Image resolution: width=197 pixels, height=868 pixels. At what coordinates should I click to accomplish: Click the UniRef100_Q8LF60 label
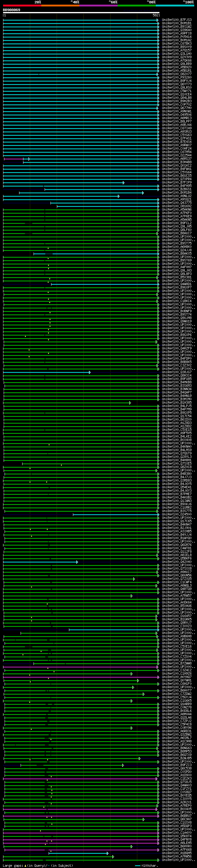177,230
